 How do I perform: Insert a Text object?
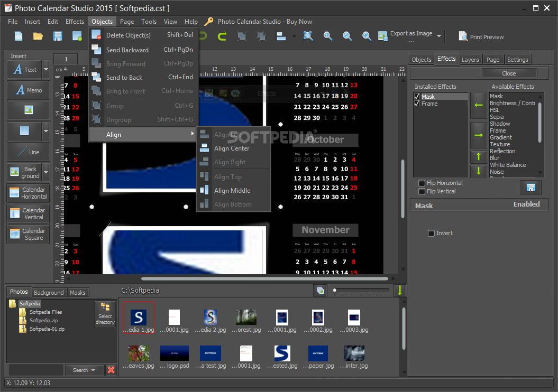click(x=24, y=70)
